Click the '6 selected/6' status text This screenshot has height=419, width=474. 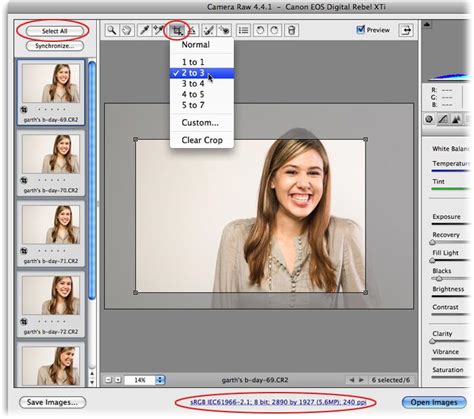391,380
